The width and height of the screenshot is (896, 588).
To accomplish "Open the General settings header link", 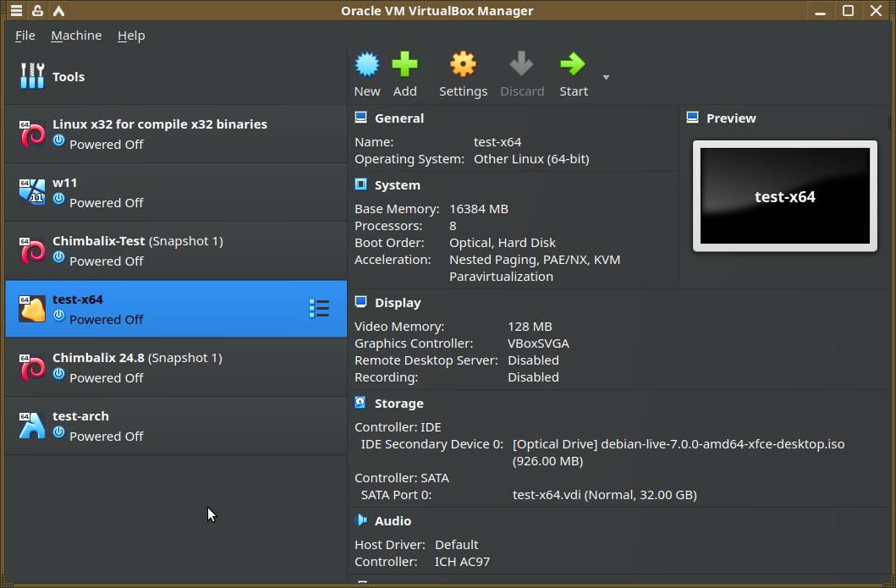I will coord(399,118).
